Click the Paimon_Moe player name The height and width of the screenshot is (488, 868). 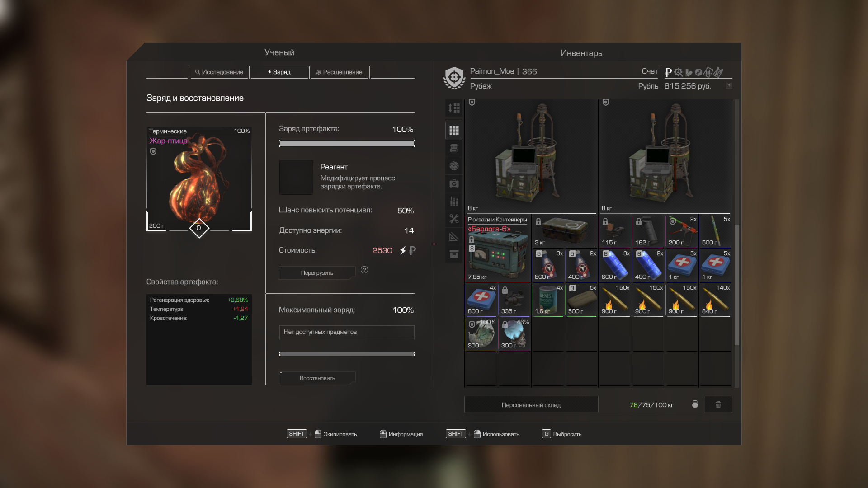click(x=492, y=71)
